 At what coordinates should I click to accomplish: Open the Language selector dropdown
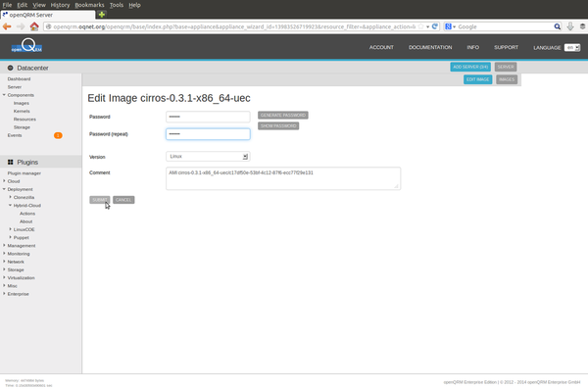572,48
